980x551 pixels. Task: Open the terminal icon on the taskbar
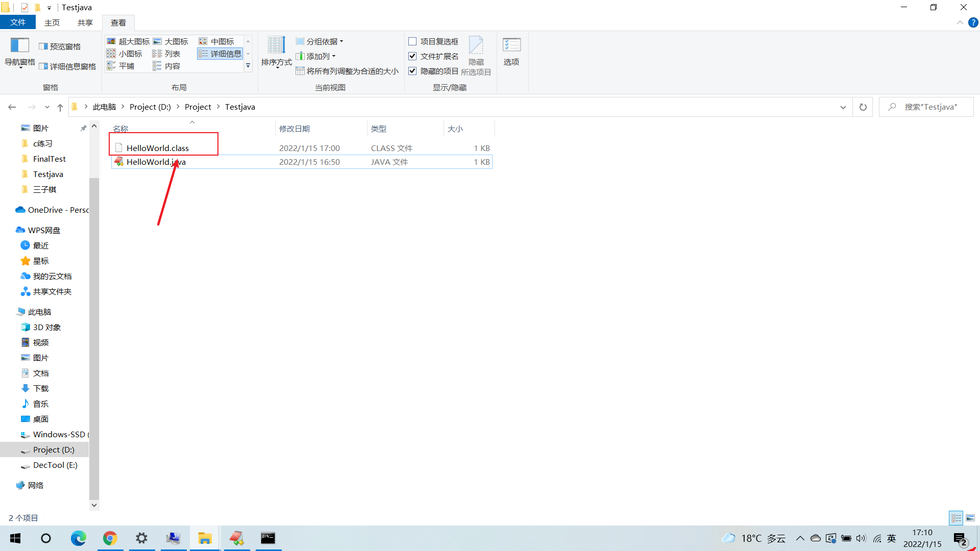tap(268, 538)
